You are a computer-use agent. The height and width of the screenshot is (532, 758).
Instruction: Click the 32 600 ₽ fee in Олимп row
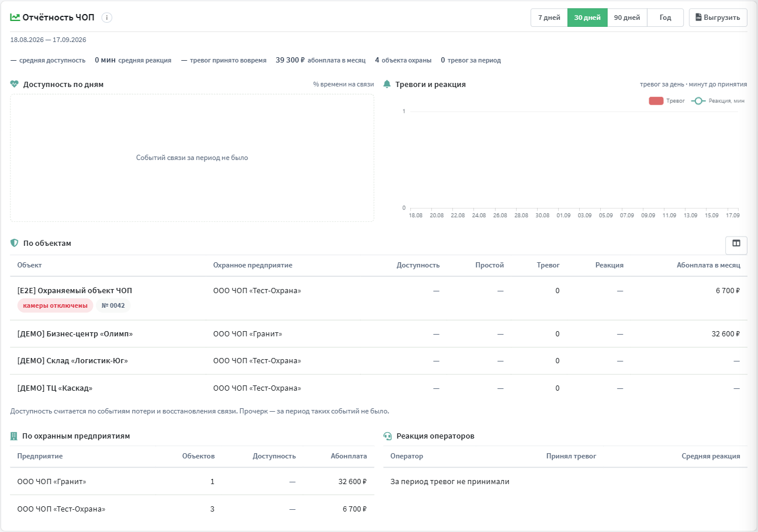point(725,334)
